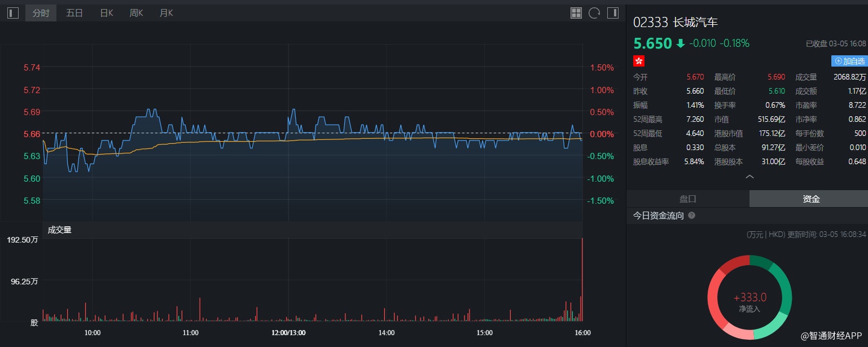The height and width of the screenshot is (347, 868).
Task: Switch to the 盘口 tab
Action: click(x=687, y=199)
